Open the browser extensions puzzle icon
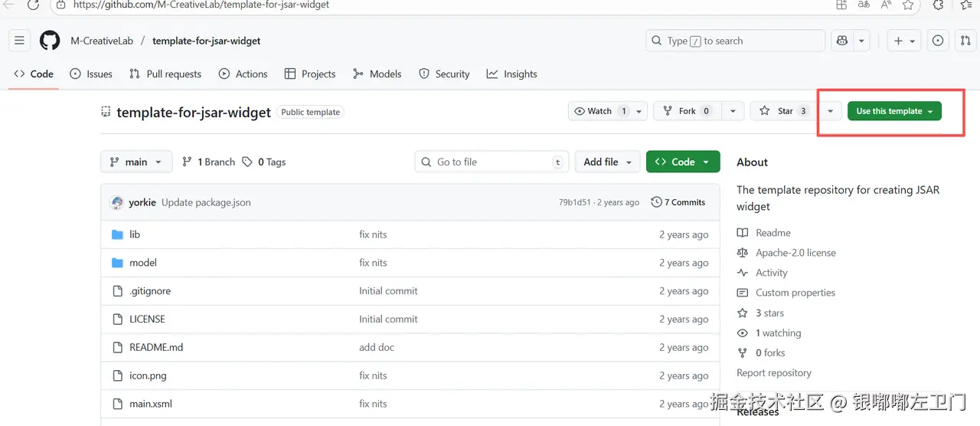Image resolution: width=980 pixels, height=426 pixels. (939, 5)
